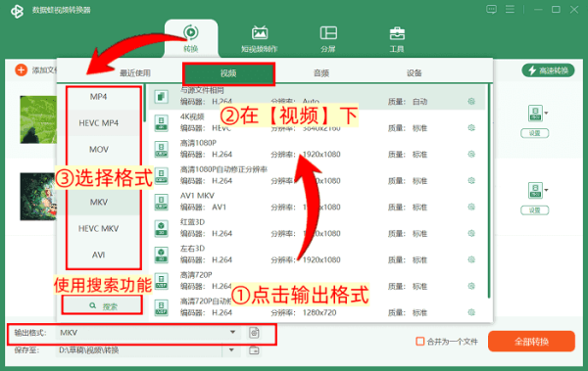This screenshot has width=588, height=371.
Task: Click the second video's output format icon
Action: (535, 190)
